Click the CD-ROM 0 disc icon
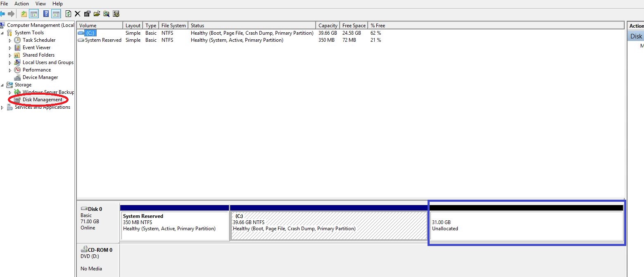The width and height of the screenshot is (644, 277). tap(84, 250)
